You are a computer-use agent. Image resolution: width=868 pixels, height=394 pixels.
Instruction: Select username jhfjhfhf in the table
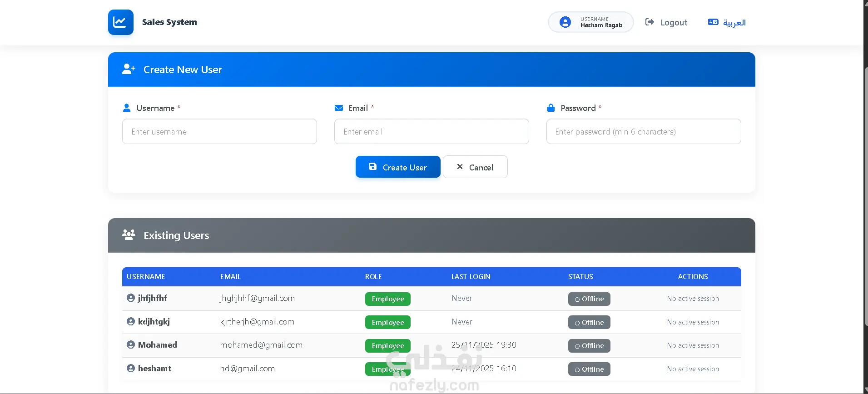(153, 298)
